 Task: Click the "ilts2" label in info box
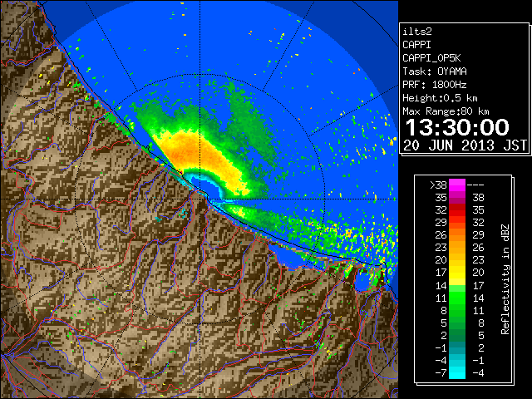pos(417,32)
